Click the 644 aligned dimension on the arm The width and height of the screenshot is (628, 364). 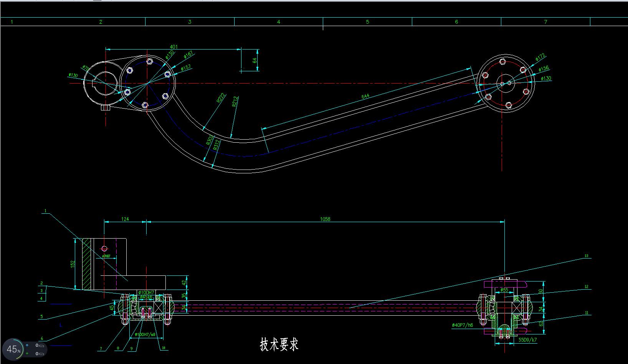tap(365, 96)
